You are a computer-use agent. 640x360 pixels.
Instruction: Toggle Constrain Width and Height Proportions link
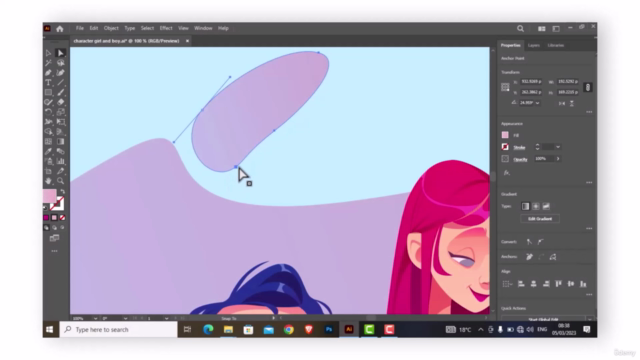coord(588,87)
